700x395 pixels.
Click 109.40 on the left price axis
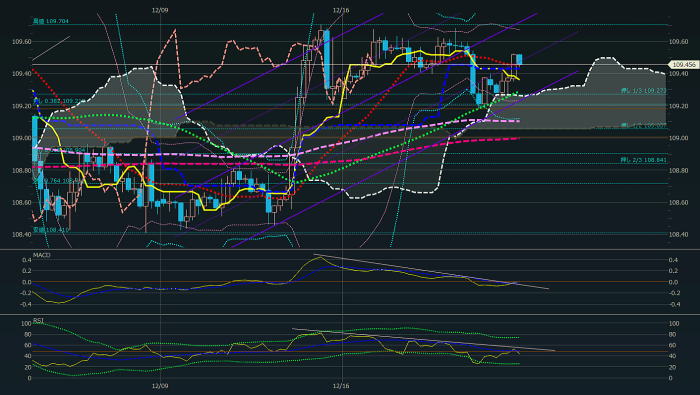[21, 74]
